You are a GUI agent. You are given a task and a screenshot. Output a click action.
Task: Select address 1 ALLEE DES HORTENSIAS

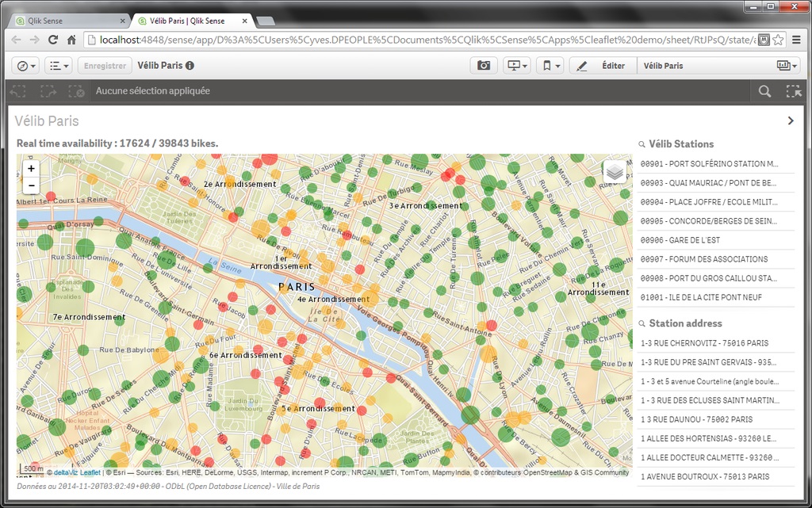716,439
